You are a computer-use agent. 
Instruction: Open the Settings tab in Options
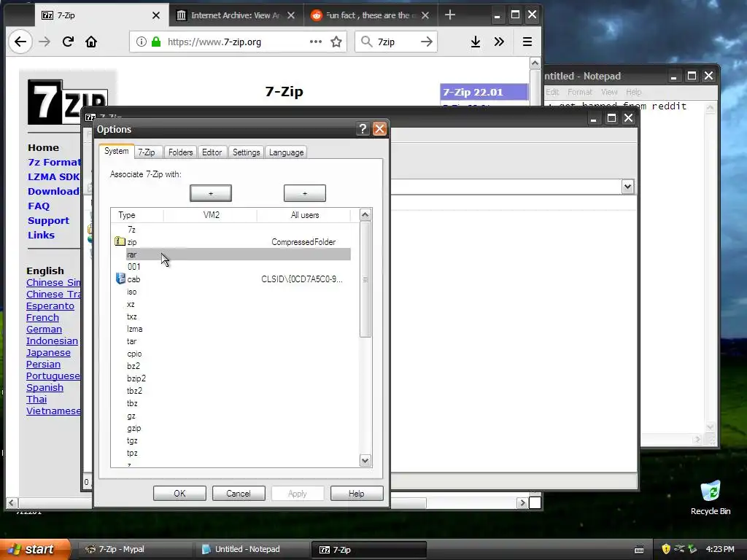(247, 152)
